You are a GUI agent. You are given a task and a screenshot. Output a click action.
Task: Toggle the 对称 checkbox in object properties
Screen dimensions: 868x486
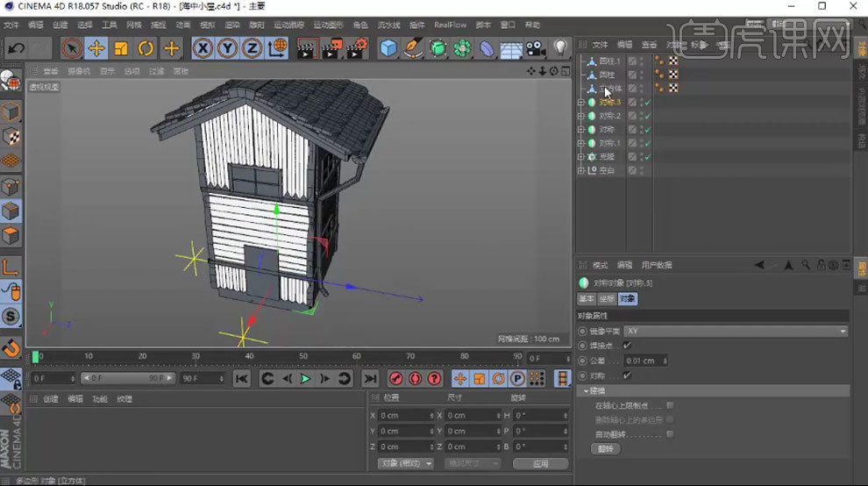pyautogui.click(x=627, y=375)
